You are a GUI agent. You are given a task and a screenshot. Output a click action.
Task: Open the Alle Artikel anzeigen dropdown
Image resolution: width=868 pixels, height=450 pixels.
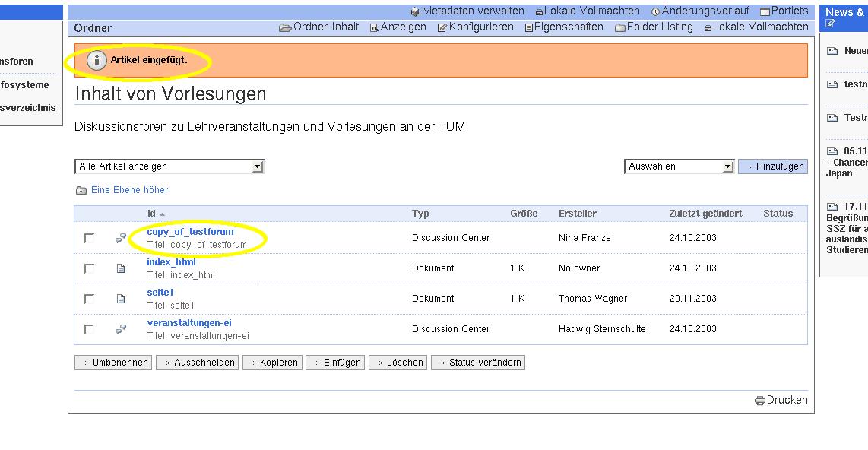(169, 166)
